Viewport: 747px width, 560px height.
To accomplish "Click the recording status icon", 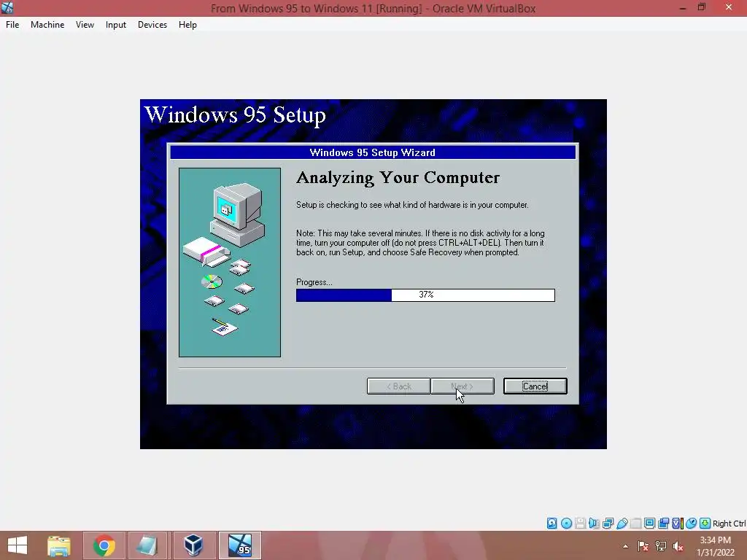I will click(x=663, y=524).
